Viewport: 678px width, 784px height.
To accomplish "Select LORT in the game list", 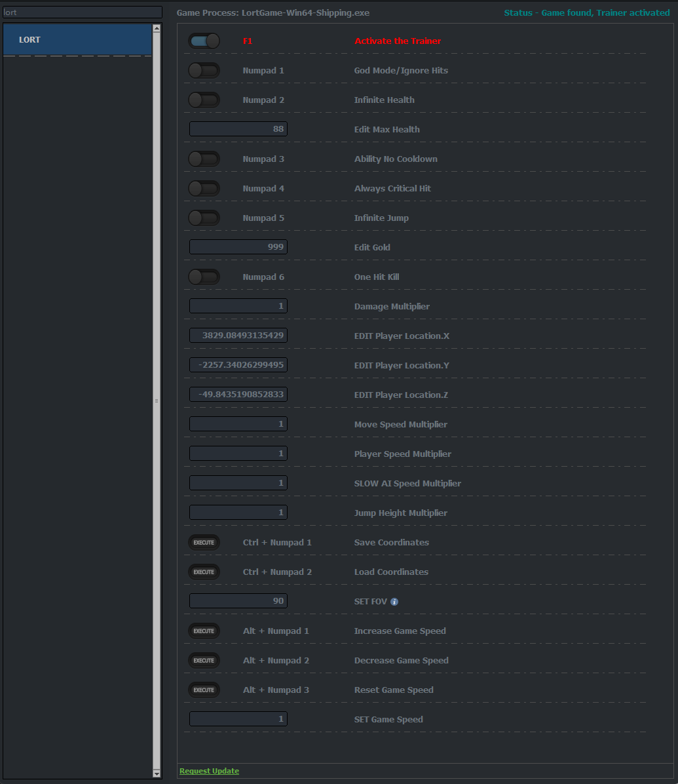I will pos(77,40).
